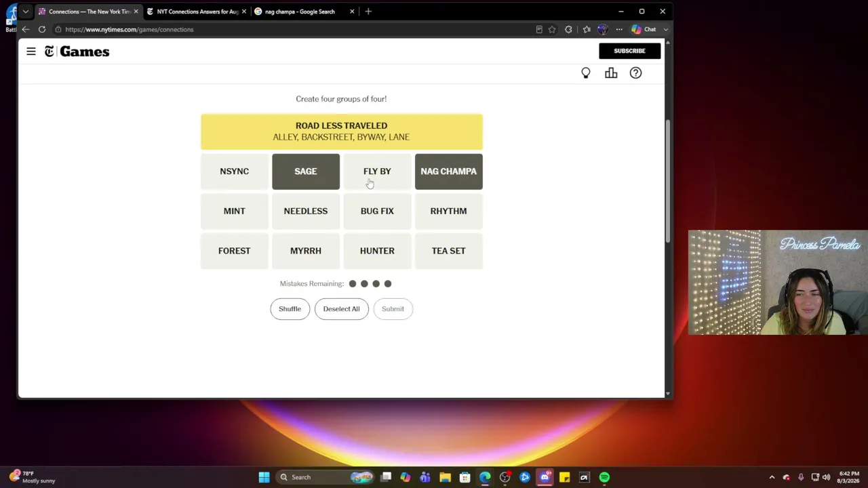Open Microsoft Teams from the taskbar
The width and height of the screenshot is (868, 488).
425,477
